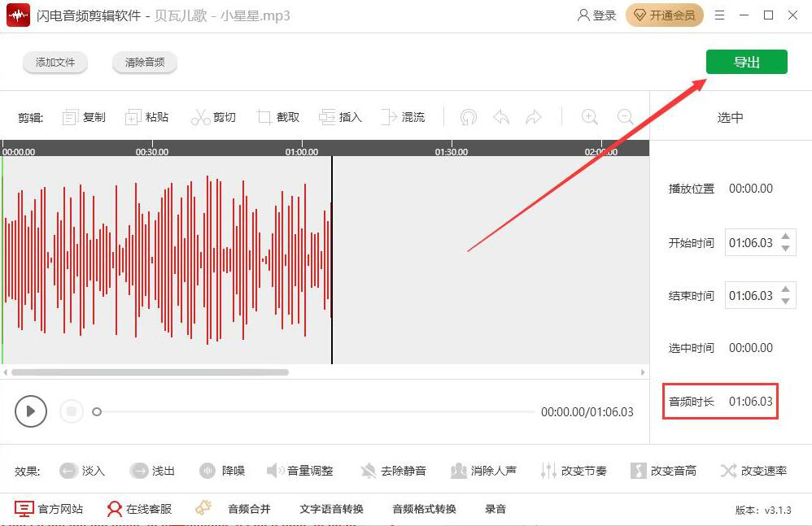
Task: Open 音量调整 volume adjustment
Action: pyautogui.click(x=300, y=471)
